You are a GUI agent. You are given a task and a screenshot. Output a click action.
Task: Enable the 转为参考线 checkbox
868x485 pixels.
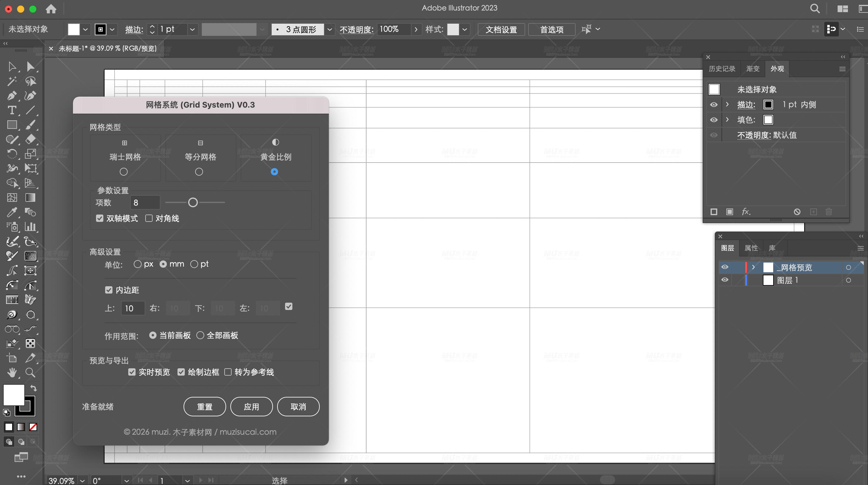point(228,372)
